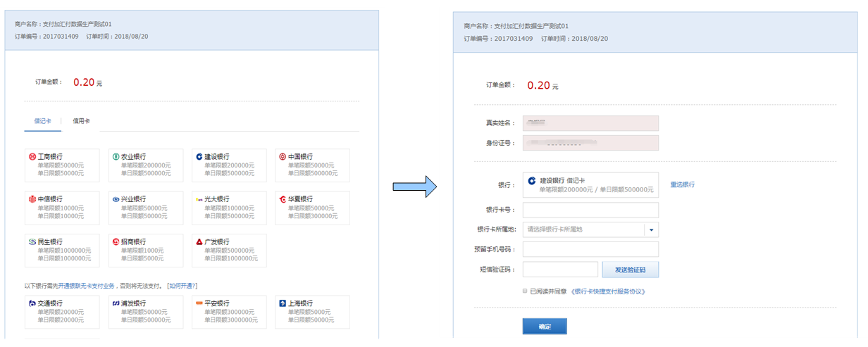The width and height of the screenshot is (868, 347).
Task: Tick the 已阅读并同意 checkbox
Action: click(525, 291)
